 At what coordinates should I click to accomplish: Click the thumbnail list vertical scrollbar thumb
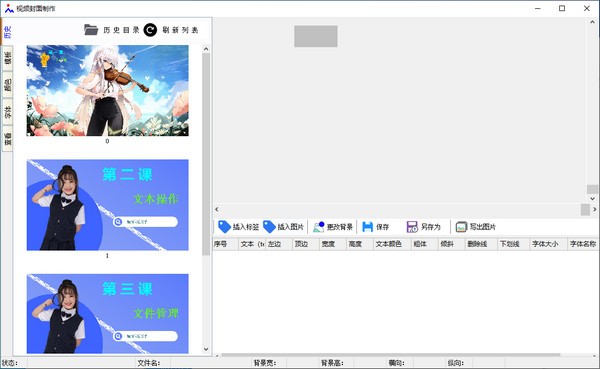pos(206,154)
